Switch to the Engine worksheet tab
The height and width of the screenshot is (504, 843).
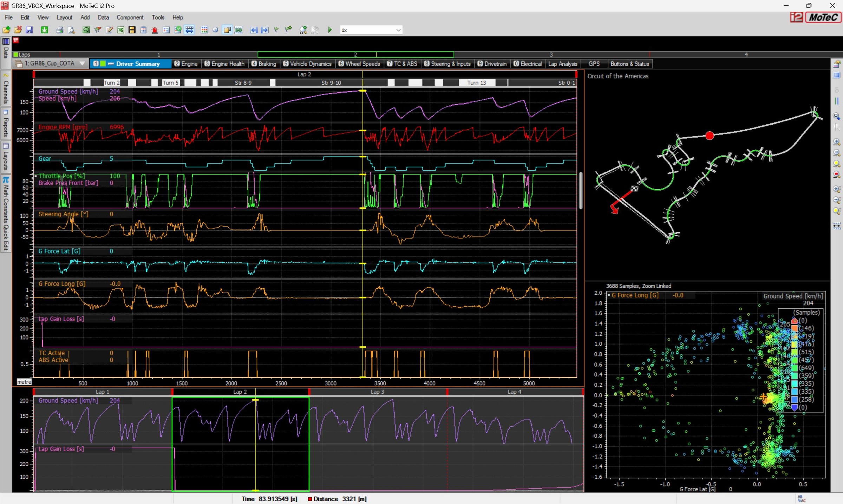click(186, 64)
